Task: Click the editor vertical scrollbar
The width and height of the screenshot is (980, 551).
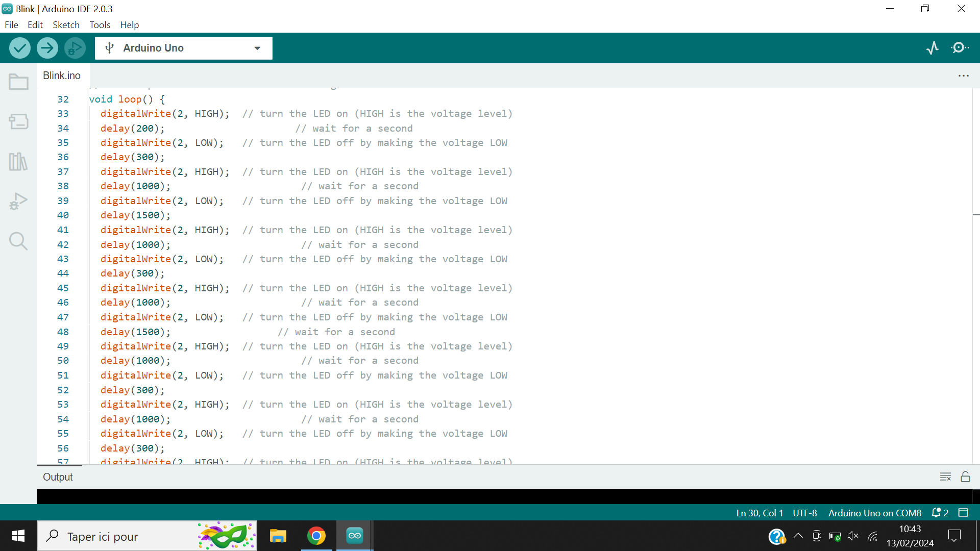Action: pos(976,275)
